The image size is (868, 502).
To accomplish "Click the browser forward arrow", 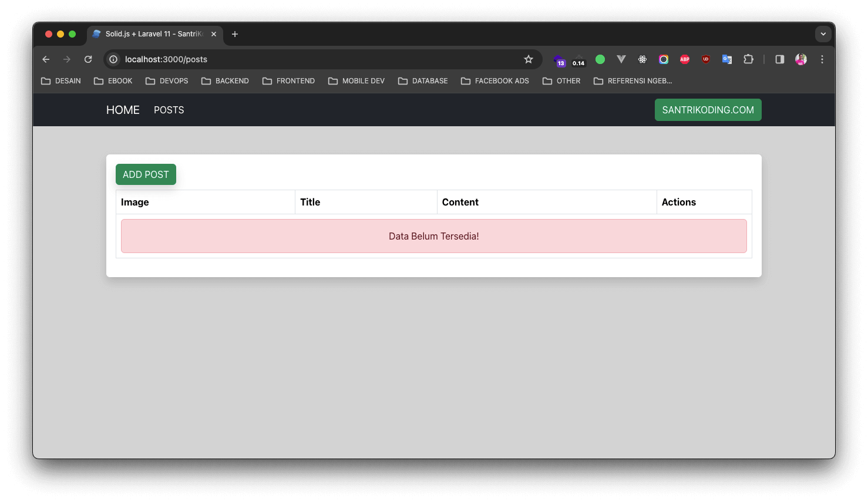I will pos(67,59).
